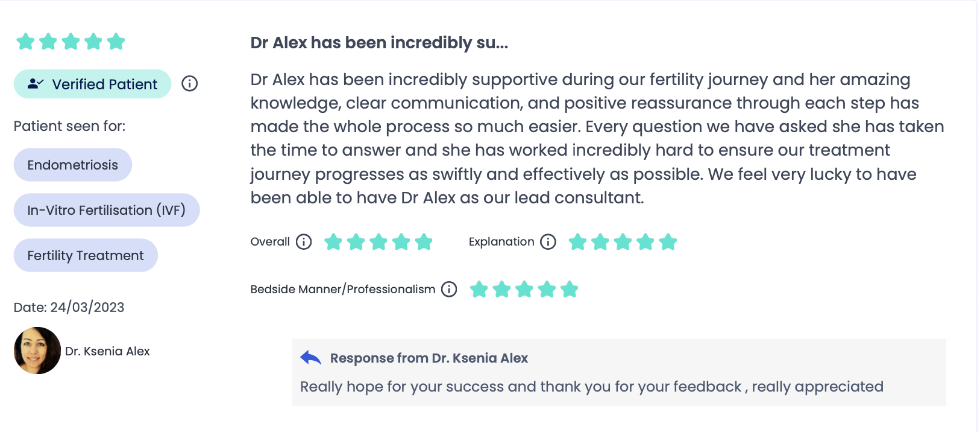Click the fifth star in the top rating
This screenshot has width=980, height=432.
(116, 42)
